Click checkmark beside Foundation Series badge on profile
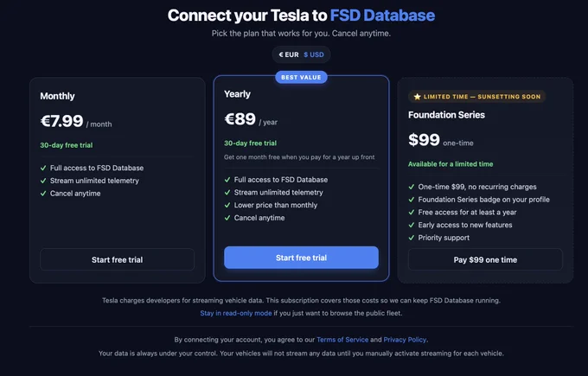 click(412, 200)
